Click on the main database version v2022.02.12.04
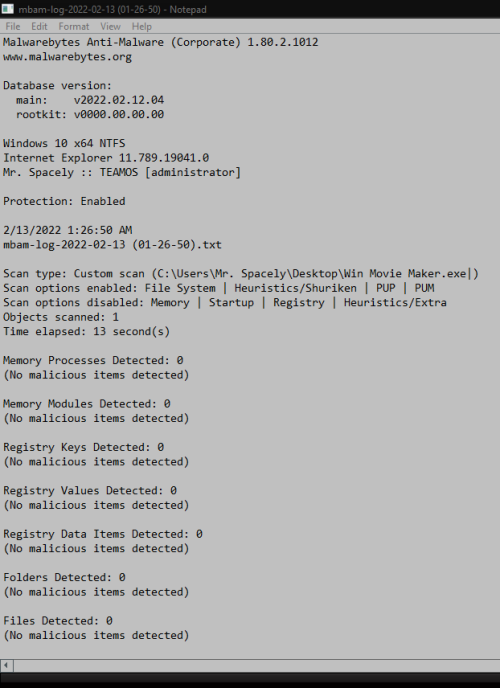Image resolution: width=500 pixels, height=688 pixels. (119, 100)
